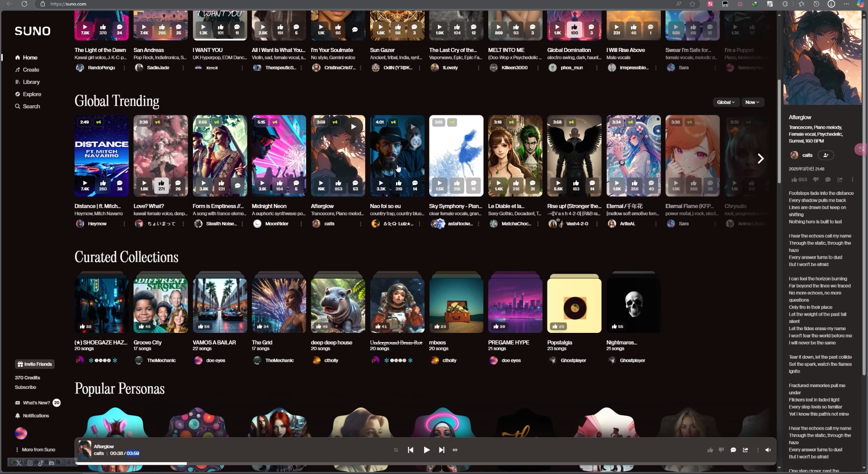868x474 pixels.
Task: Like Afterglow in the details panel
Action: 799,180
